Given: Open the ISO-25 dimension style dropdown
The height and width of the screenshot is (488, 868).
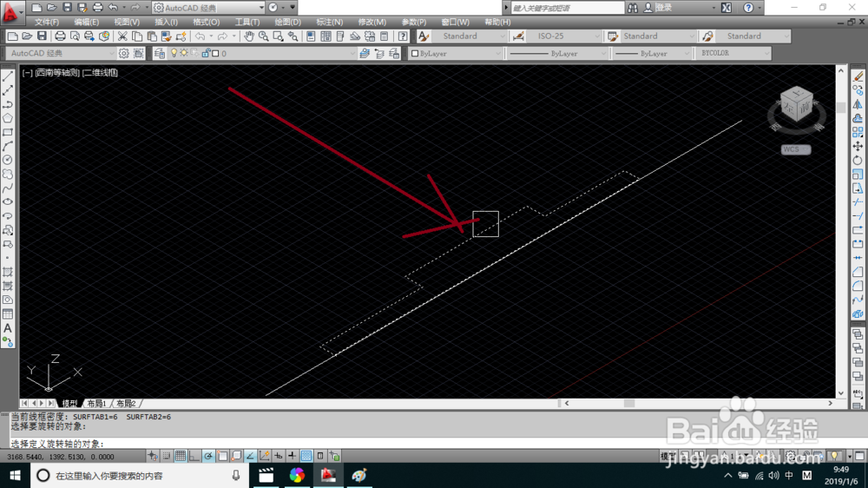Looking at the screenshot, I should (x=565, y=36).
